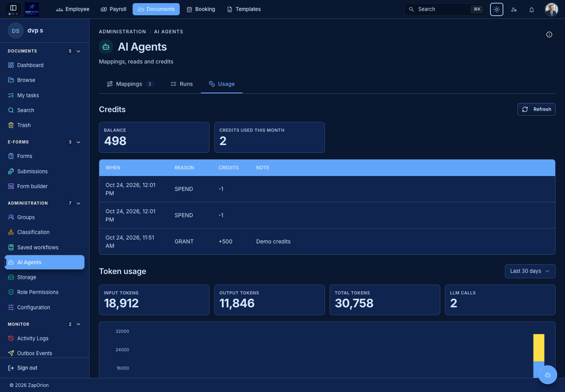
Task: Open the Last 30 days dropdown
Action: pyautogui.click(x=530, y=271)
